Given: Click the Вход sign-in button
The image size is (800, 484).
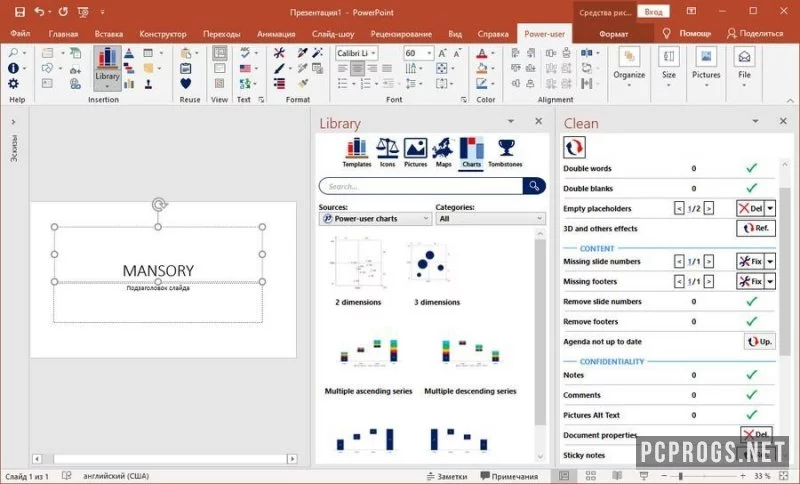Looking at the screenshot, I should coord(653,12).
